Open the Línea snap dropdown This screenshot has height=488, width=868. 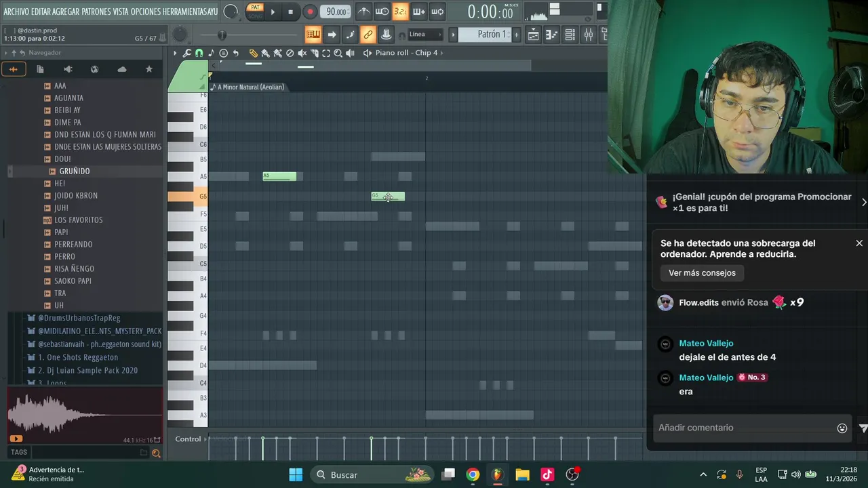tap(425, 35)
